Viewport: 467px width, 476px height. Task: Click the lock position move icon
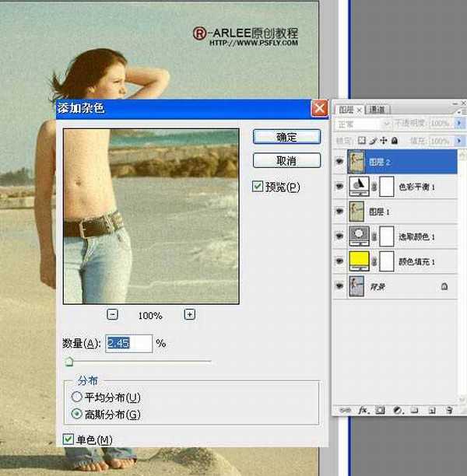[x=383, y=141]
